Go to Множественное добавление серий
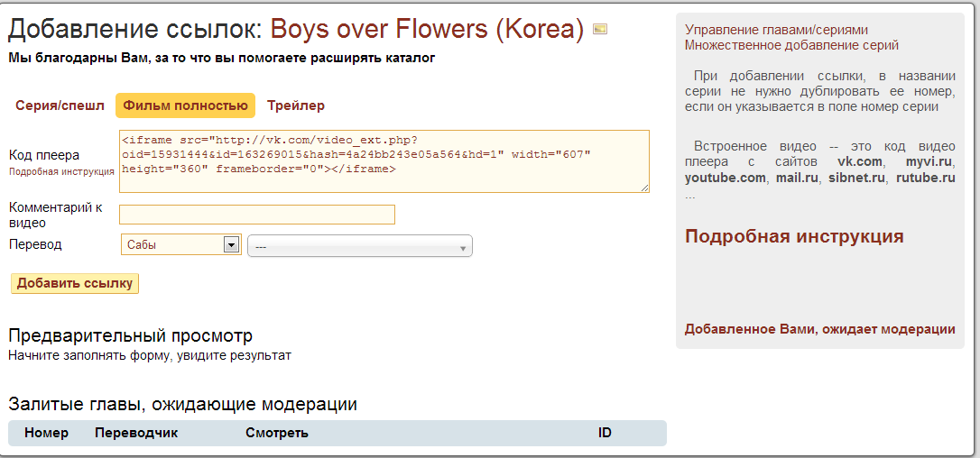This screenshot has height=458, width=980. [x=791, y=45]
